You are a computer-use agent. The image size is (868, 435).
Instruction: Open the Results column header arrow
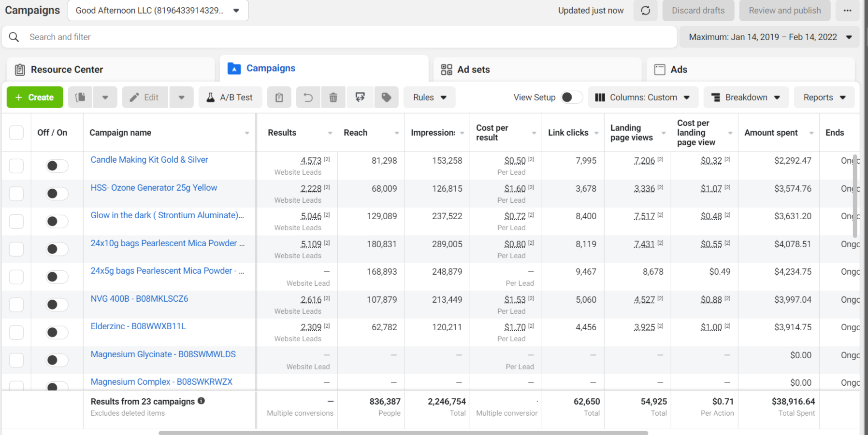[x=330, y=133]
